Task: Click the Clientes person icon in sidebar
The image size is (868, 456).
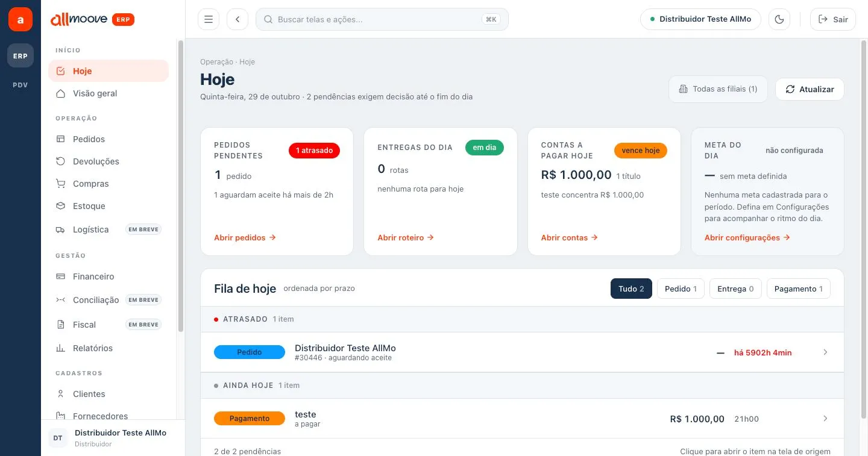Action: pyautogui.click(x=60, y=394)
